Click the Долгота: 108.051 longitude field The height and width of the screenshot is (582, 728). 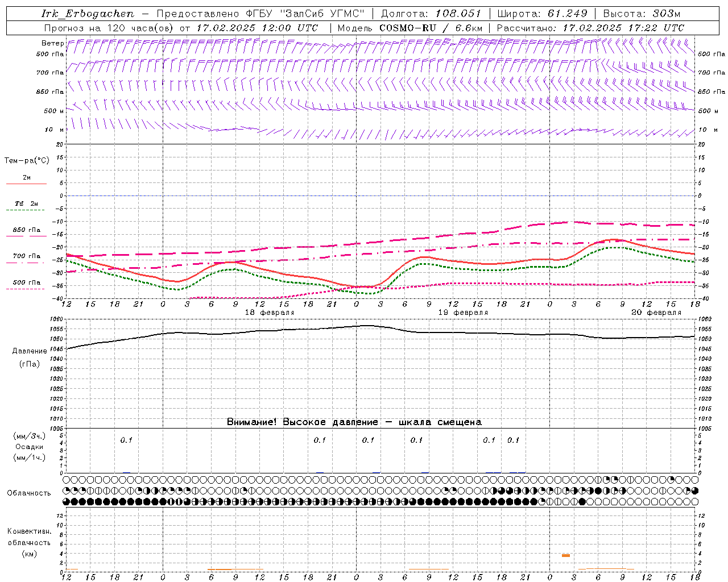click(x=431, y=14)
